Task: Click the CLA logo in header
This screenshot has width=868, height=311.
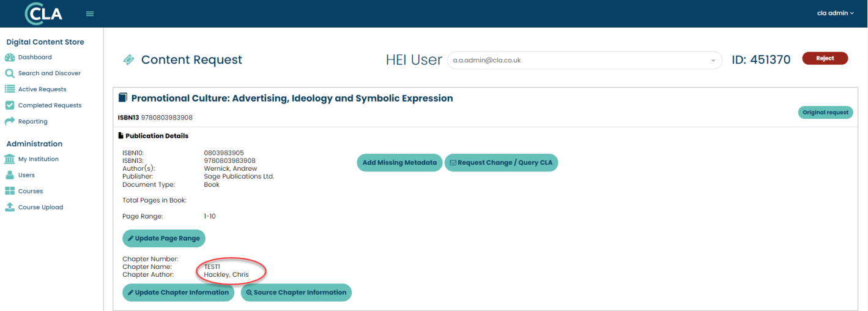Action: pos(43,13)
